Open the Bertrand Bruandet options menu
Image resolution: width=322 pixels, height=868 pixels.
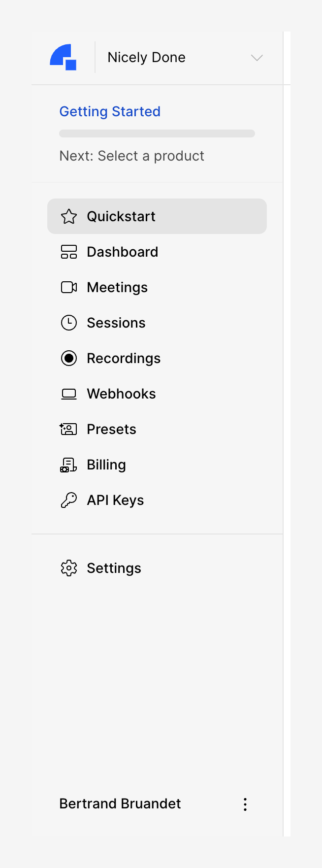pyautogui.click(x=245, y=803)
